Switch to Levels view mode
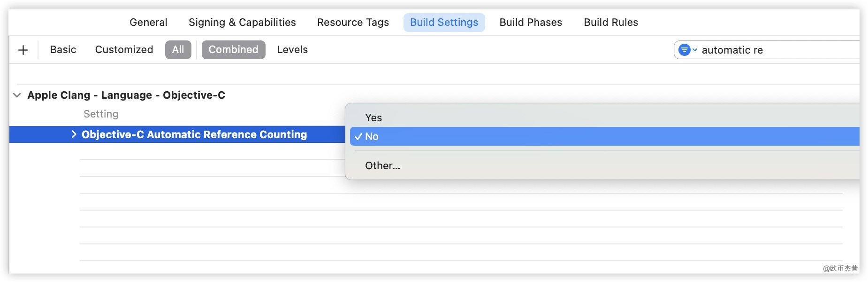 tap(292, 50)
